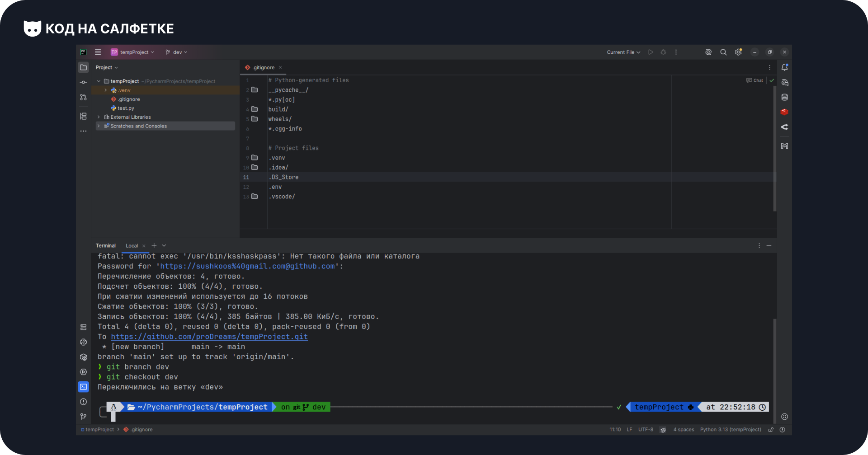The width and height of the screenshot is (868, 455).
Task: Open the sushkoos github.com link
Action: (247, 266)
